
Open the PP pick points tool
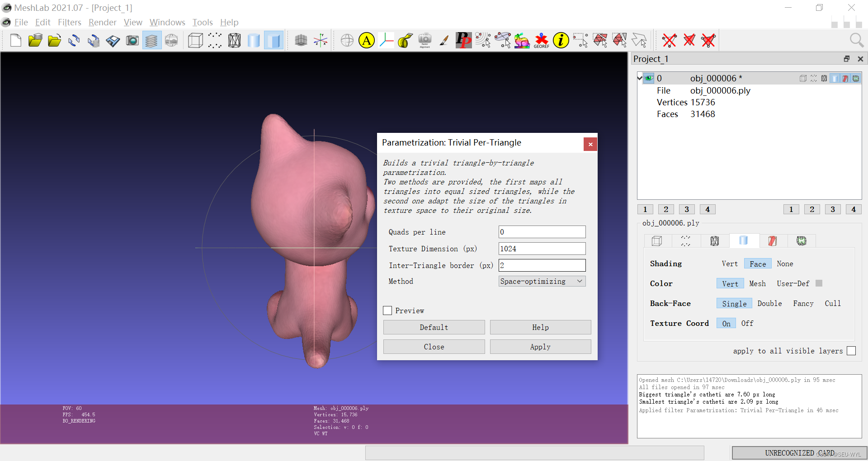pos(463,41)
